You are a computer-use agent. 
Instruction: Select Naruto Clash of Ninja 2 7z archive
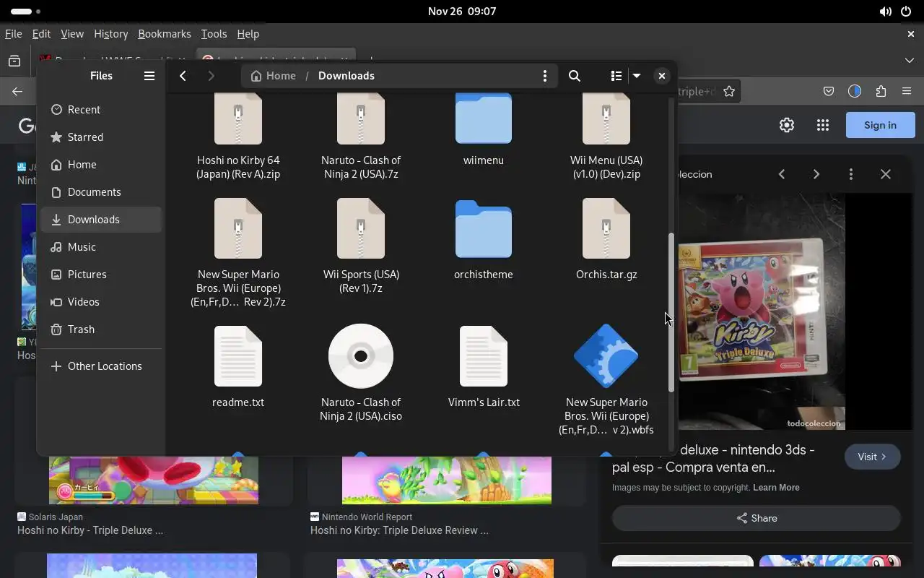click(x=361, y=137)
